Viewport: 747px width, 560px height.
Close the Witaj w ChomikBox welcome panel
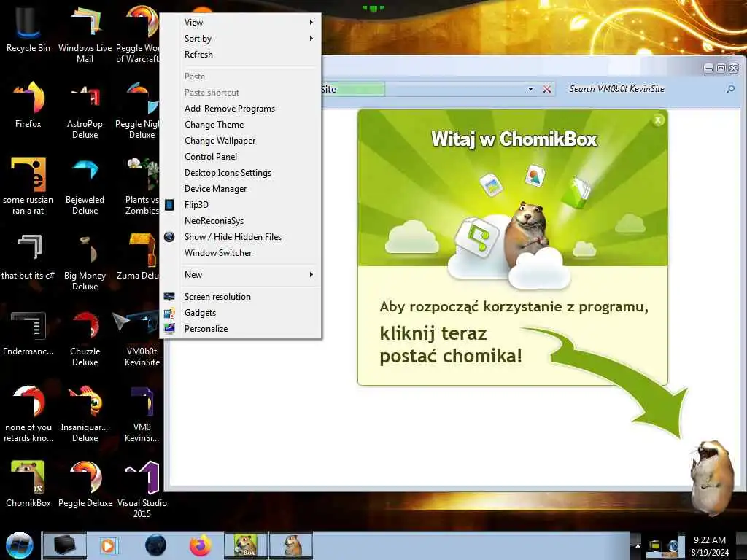point(658,120)
